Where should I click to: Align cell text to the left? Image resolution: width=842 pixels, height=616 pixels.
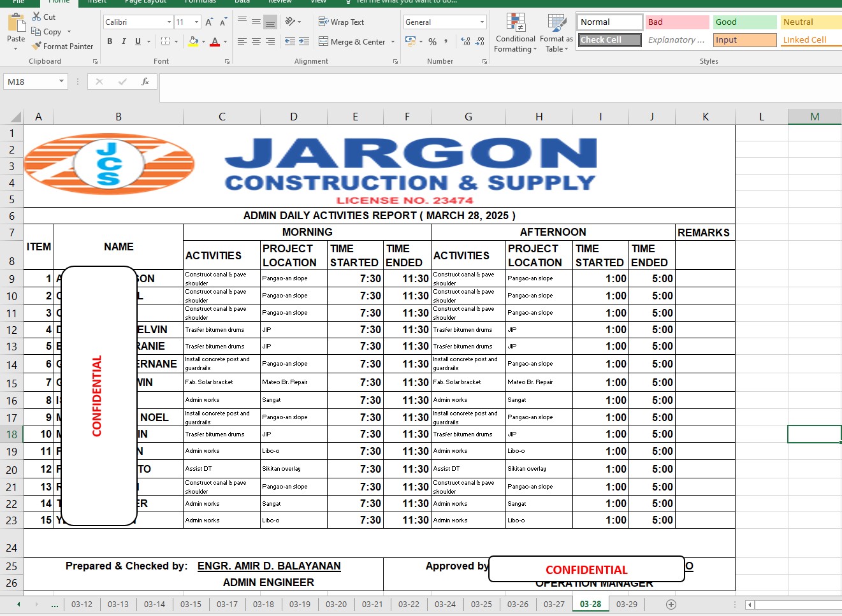(242, 41)
